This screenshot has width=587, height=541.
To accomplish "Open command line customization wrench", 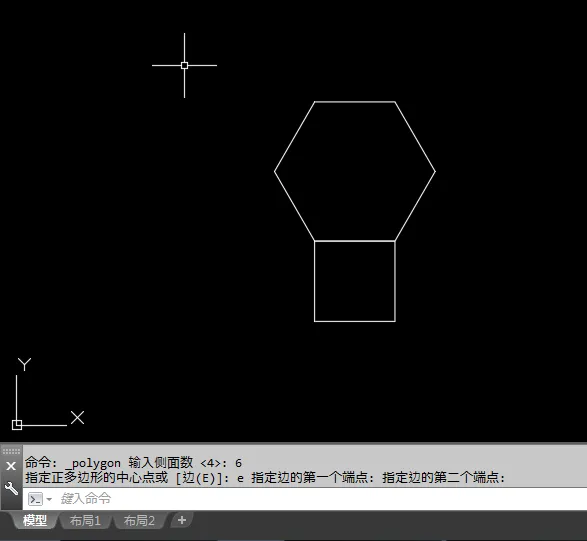I will 11,488.
